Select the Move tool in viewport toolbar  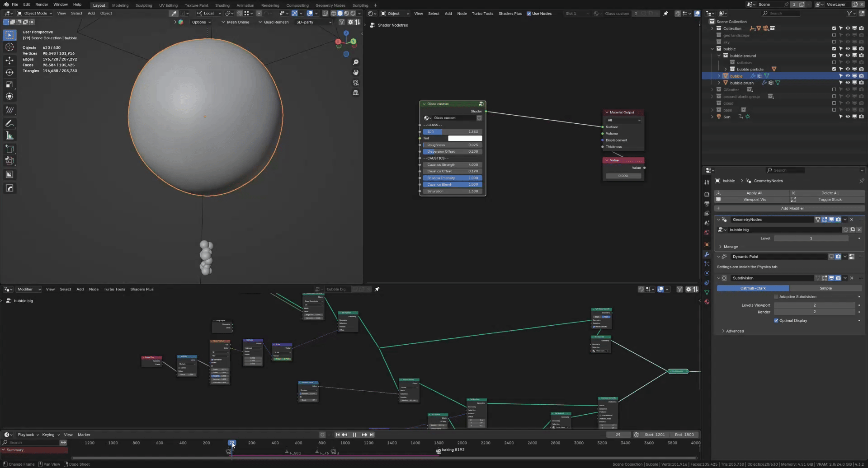9,60
